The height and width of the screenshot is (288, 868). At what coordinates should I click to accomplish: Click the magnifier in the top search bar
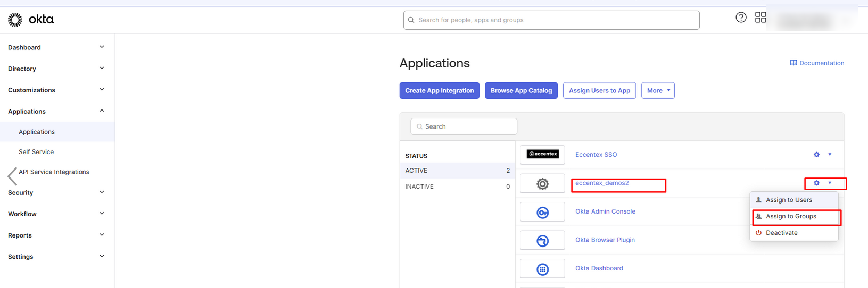(x=411, y=20)
